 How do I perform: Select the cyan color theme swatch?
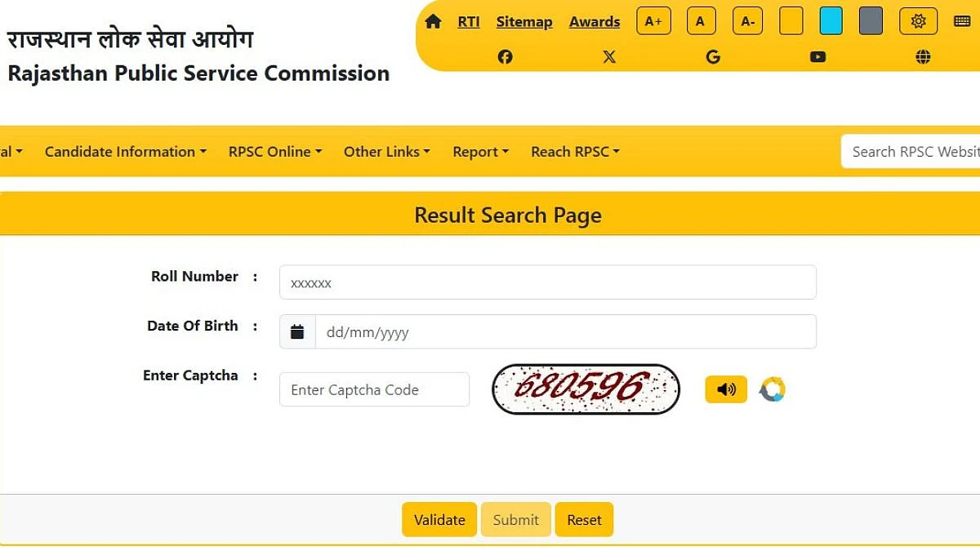[x=831, y=21]
